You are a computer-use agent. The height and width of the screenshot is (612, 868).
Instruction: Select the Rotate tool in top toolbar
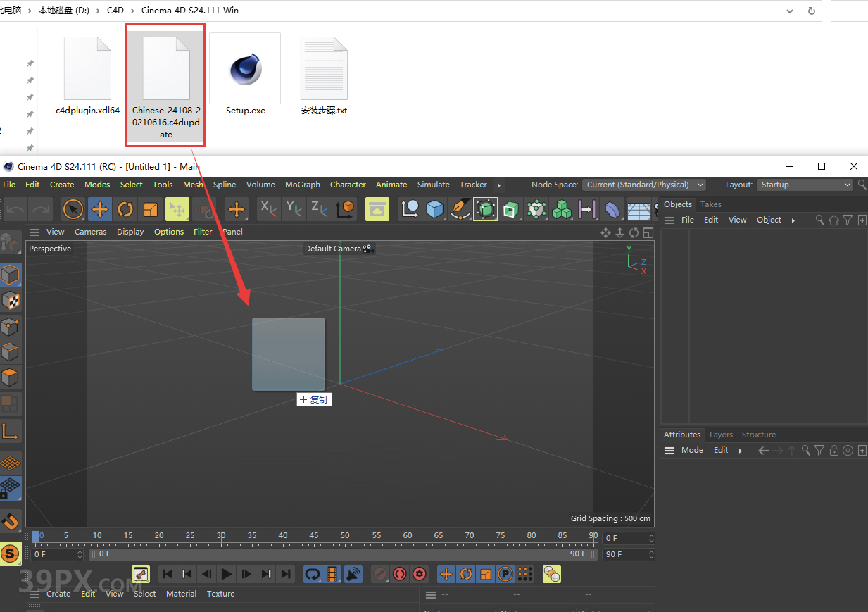(x=125, y=209)
